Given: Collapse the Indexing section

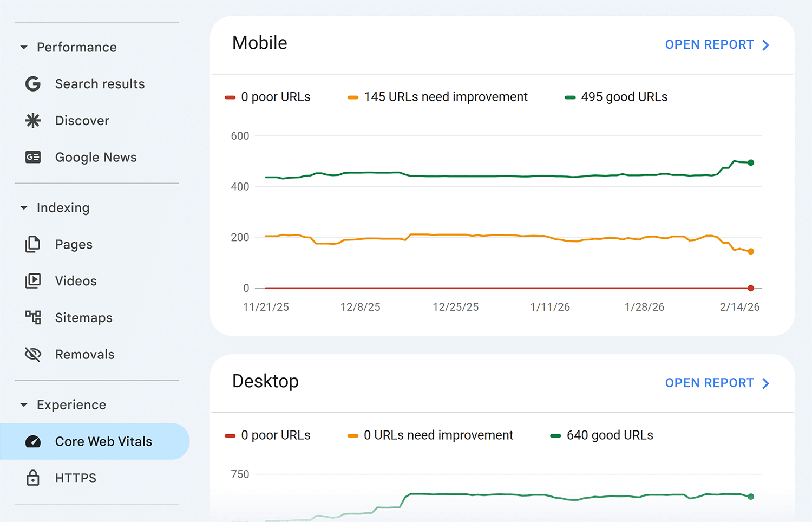Looking at the screenshot, I should pos(24,207).
